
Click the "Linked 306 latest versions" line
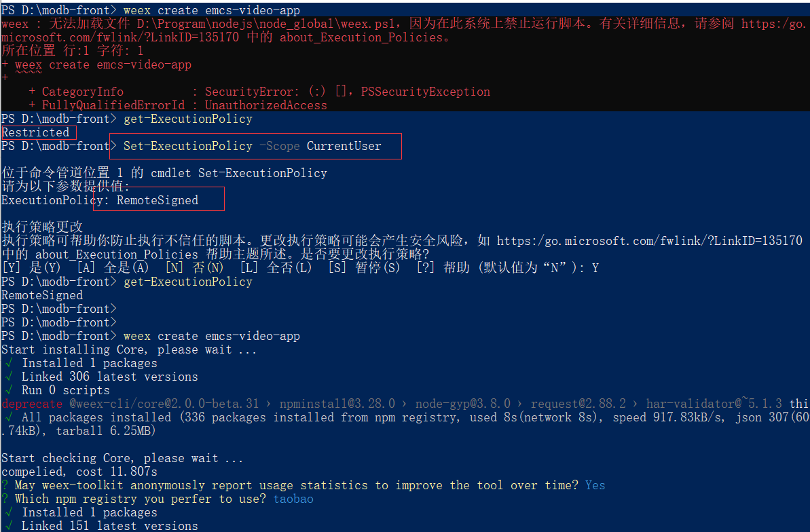[x=110, y=377]
